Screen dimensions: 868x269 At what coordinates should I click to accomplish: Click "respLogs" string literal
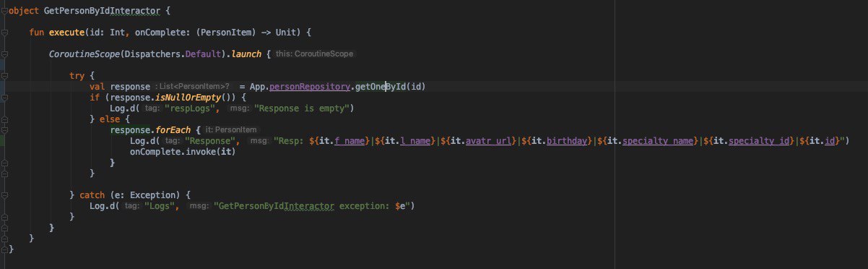[191, 108]
